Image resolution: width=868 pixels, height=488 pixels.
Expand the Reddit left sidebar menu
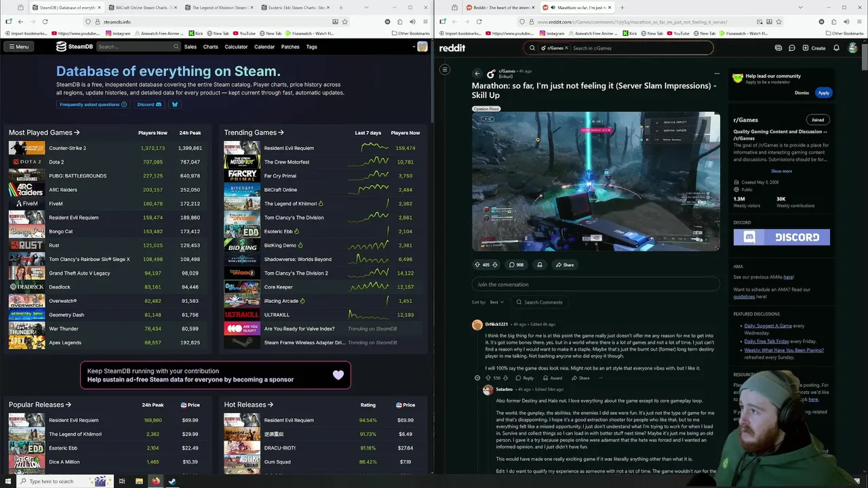pyautogui.click(x=445, y=69)
